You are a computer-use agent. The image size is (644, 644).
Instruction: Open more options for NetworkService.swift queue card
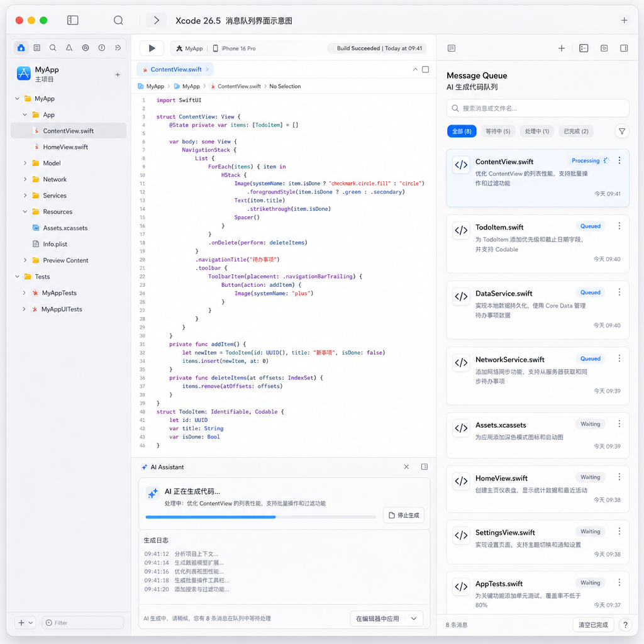619,358
